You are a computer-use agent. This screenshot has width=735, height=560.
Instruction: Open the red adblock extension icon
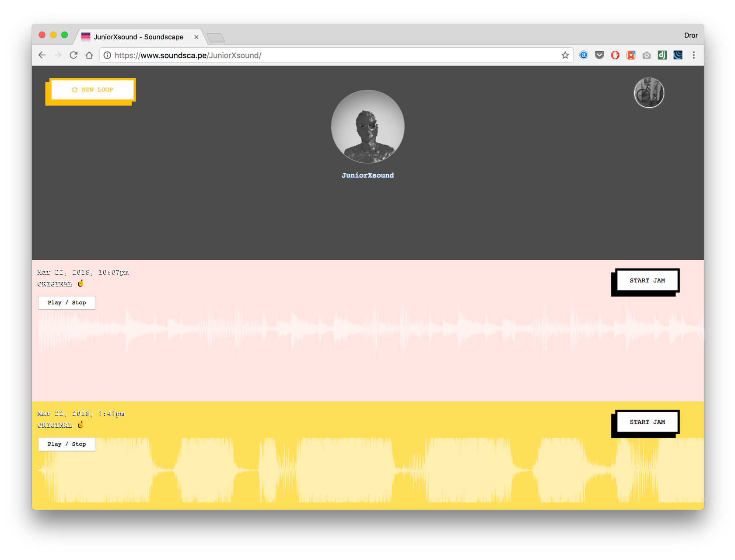coord(615,55)
